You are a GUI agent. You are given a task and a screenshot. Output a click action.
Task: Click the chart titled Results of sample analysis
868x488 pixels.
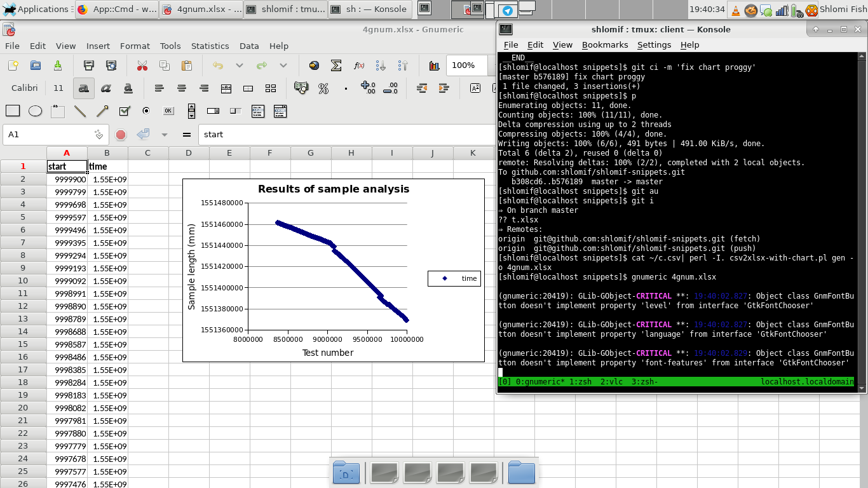(334, 271)
